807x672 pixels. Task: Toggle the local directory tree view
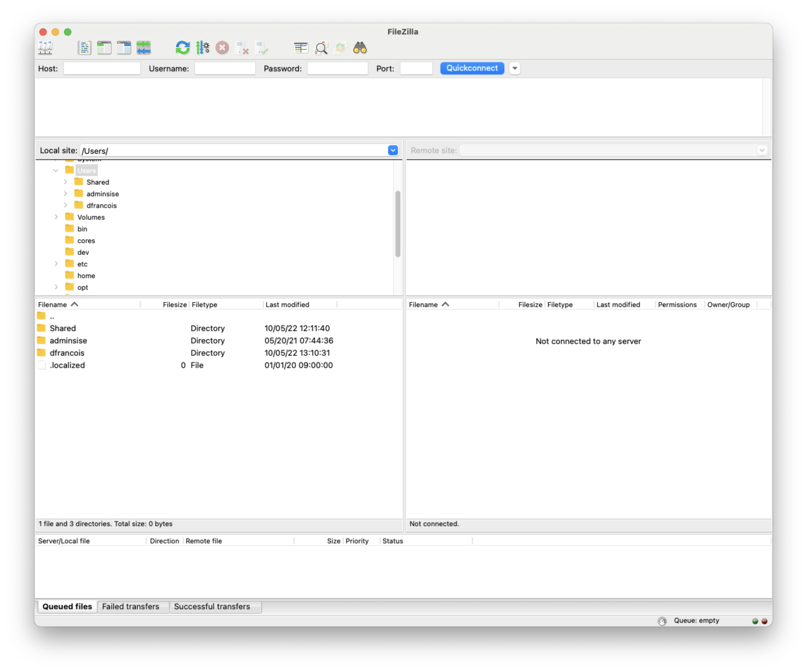104,48
